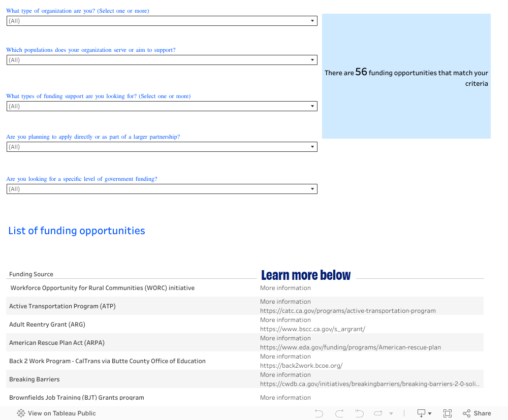508x420 pixels.
Task: Open the back2work.bcoe.org URL
Action: point(301,366)
